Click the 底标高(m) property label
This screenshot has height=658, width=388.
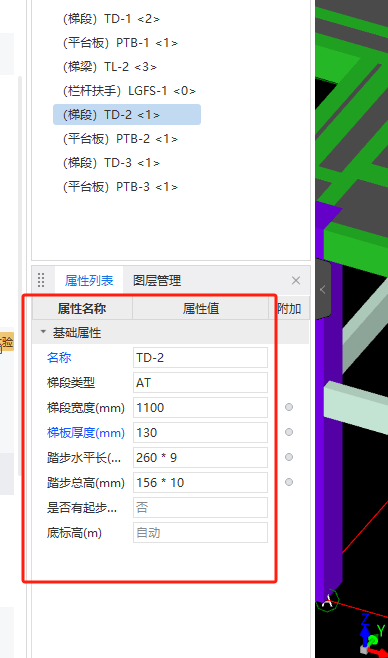74,533
